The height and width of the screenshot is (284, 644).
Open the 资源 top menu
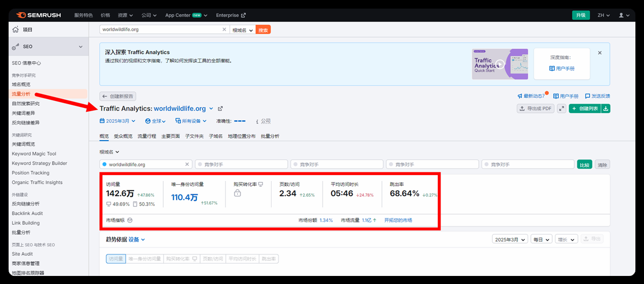(124, 15)
